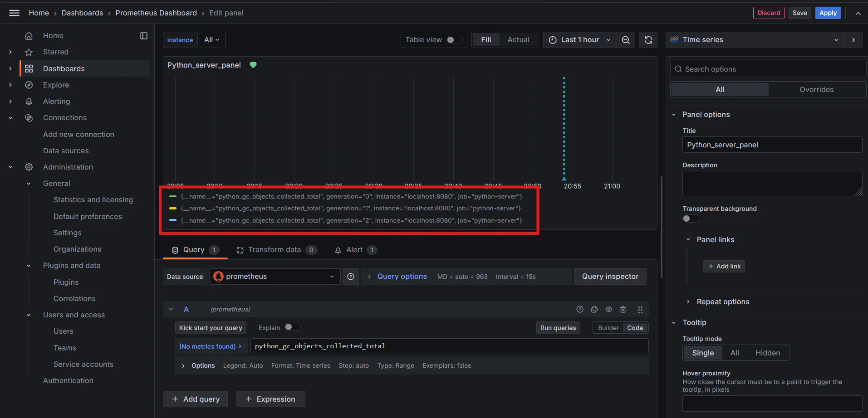Refresh the dashboard panel
868x418 pixels.
coord(648,40)
